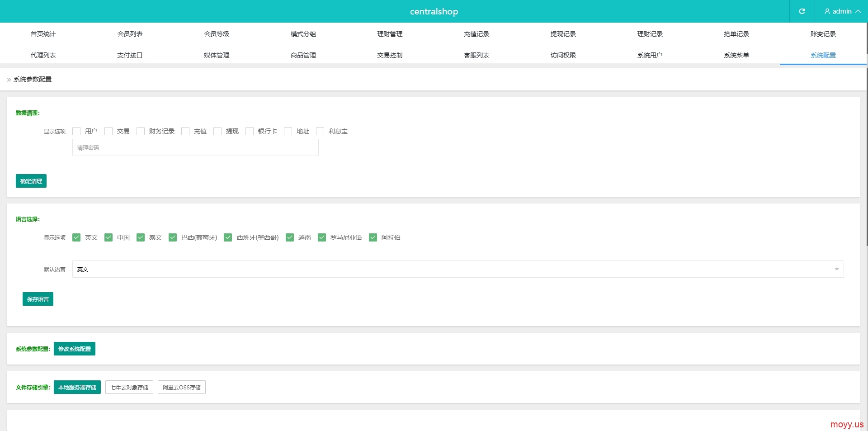868x431 pixels.
Task: Check the 用户 data cleanup checkbox
Action: tap(76, 131)
